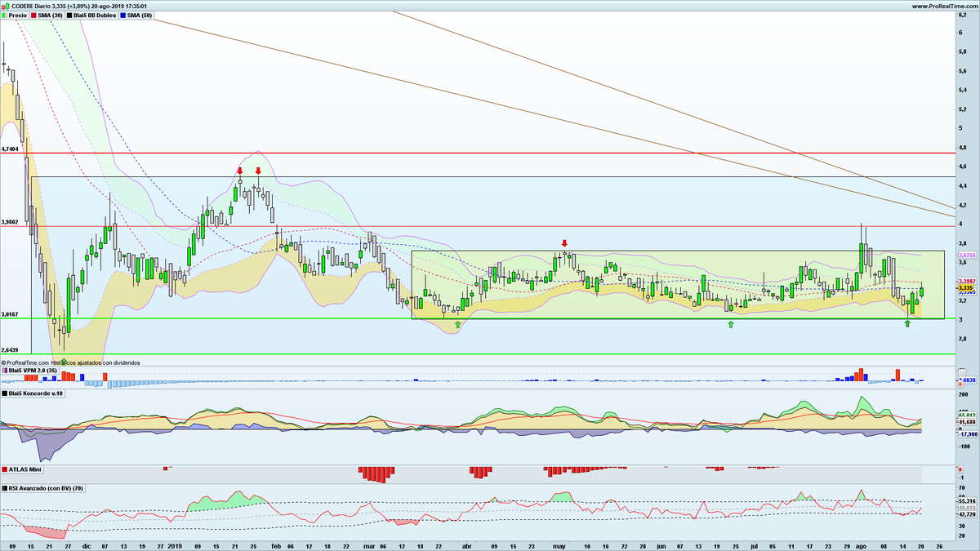Select the green up arrow under the June low
This screenshot has width=980, height=551.
(731, 325)
